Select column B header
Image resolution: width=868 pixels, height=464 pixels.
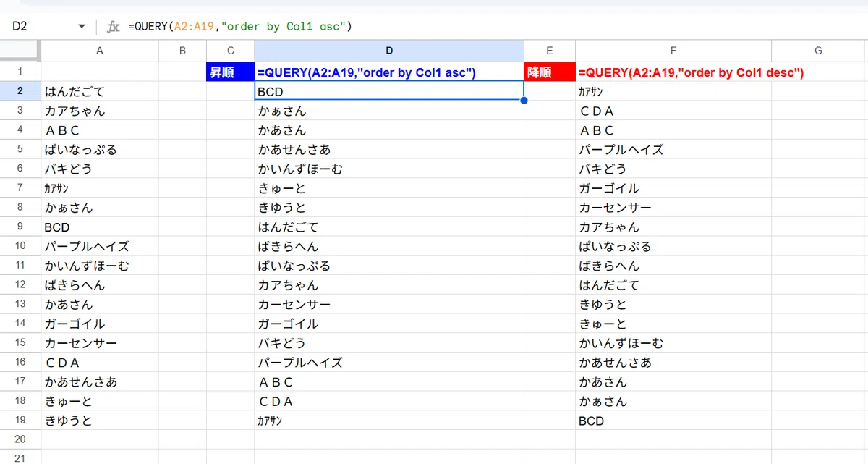(x=182, y=51)
